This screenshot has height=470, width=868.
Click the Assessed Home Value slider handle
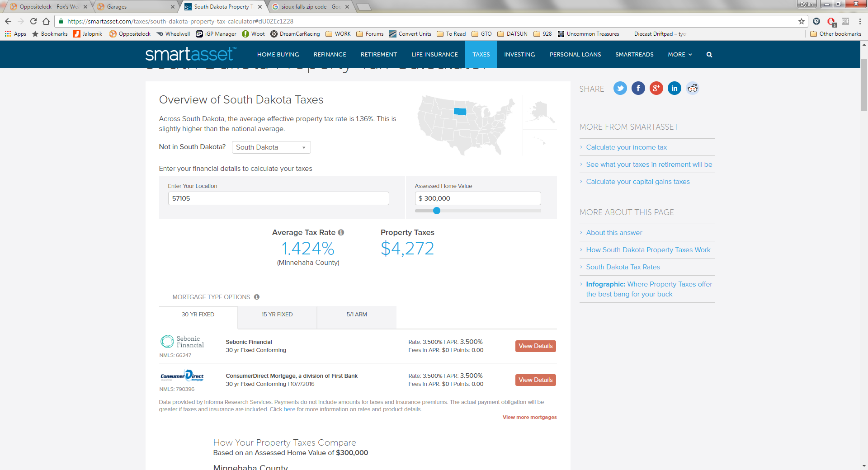(436, 211)
